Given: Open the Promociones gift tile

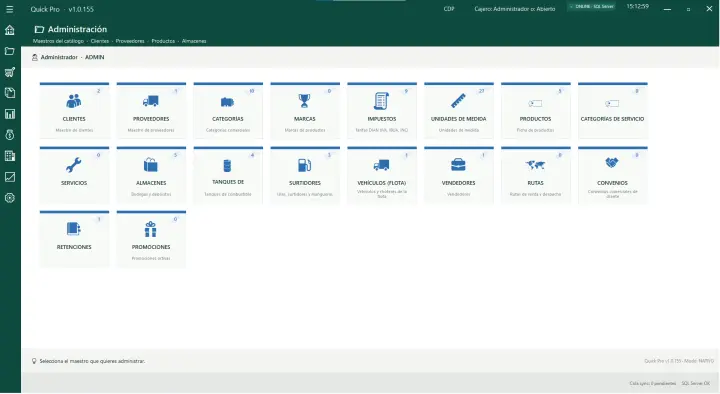Looking at the screenshot, I should click(151, 239).
